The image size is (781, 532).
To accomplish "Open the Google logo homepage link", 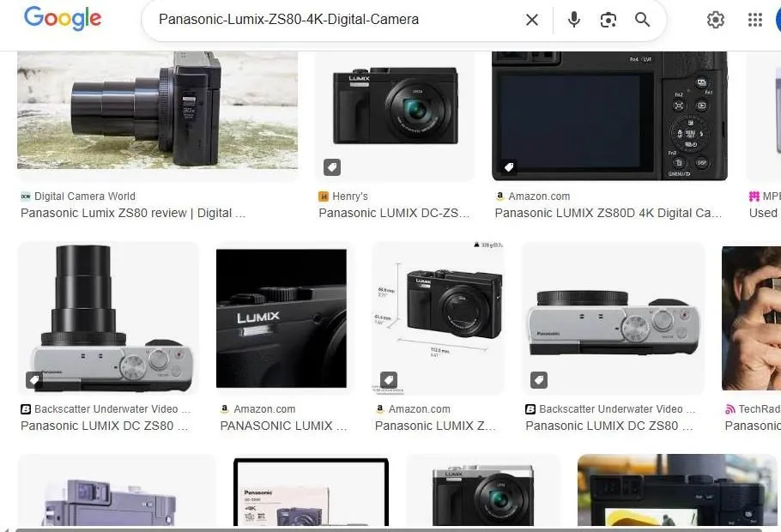I will pyautogui.click(x=63, y=18).
